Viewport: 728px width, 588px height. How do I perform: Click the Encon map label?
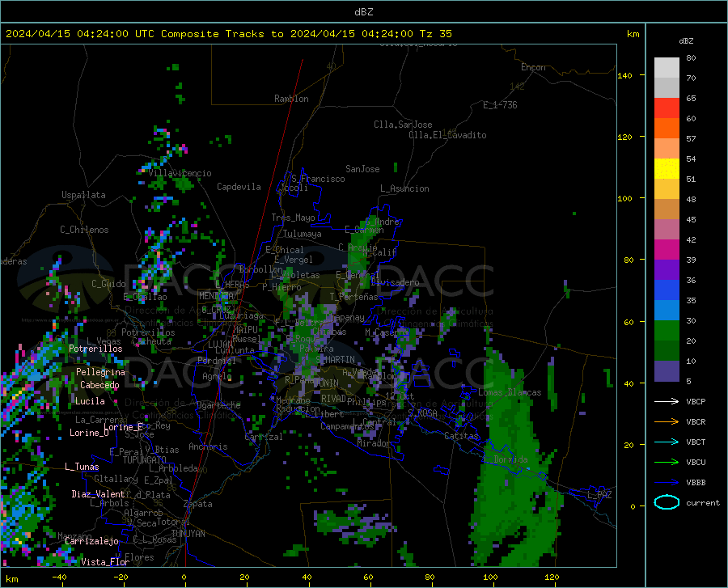tap(533, 67)
